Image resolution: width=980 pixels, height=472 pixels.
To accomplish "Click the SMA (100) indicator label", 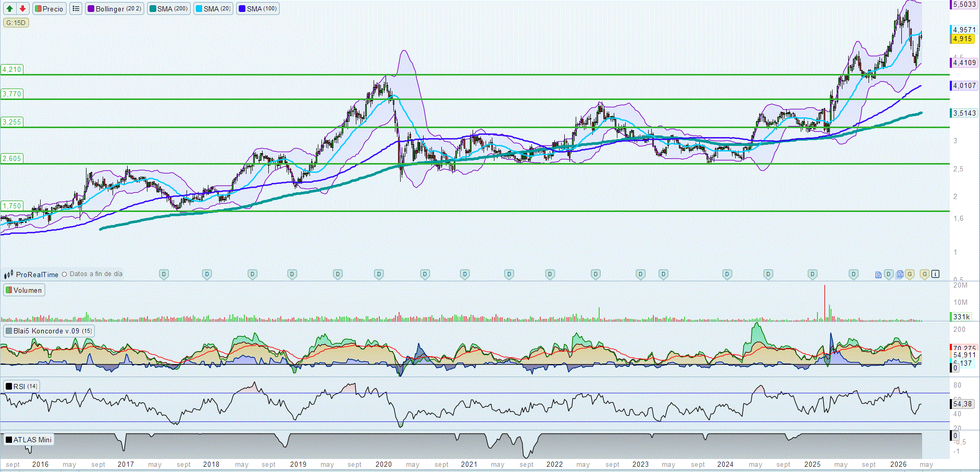I will tap(258, 9).
